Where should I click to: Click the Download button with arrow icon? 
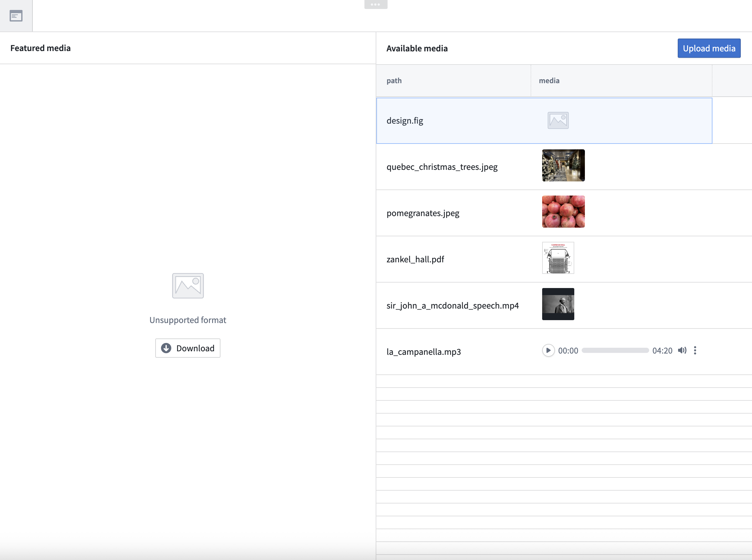click(x=188, y=348)
